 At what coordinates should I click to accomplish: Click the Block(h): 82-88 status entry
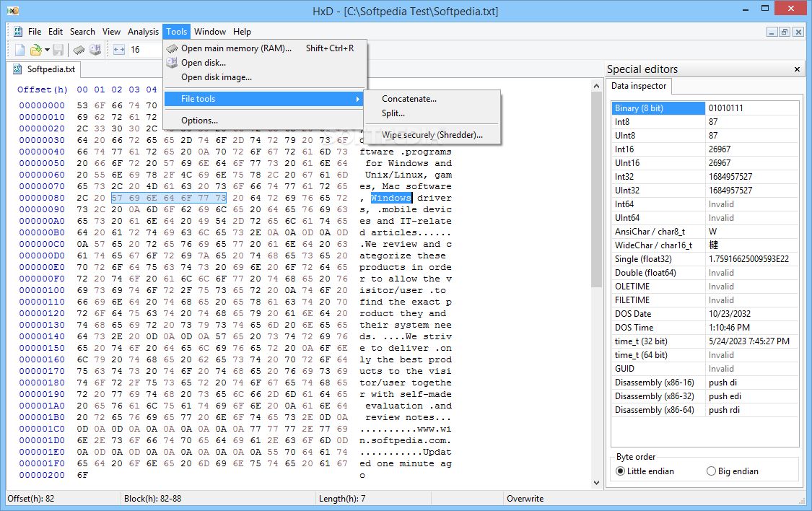[x=153, y=499]
